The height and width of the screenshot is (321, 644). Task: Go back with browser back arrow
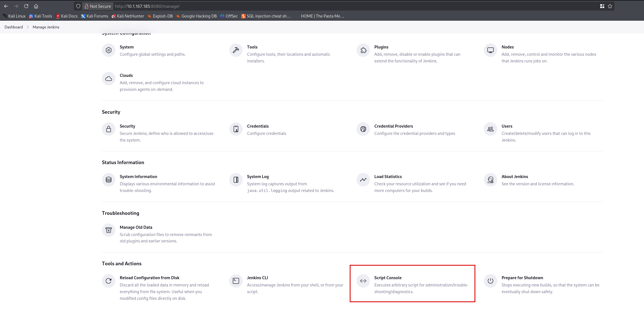point(6,6)
